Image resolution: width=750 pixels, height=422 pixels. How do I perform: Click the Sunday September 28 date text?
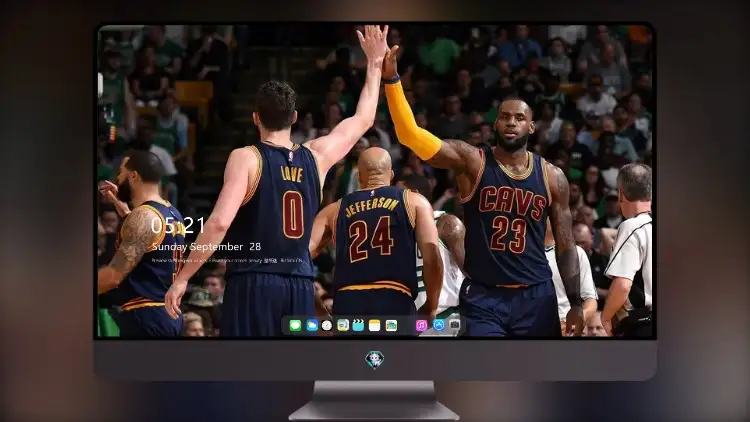coord(206,247)
